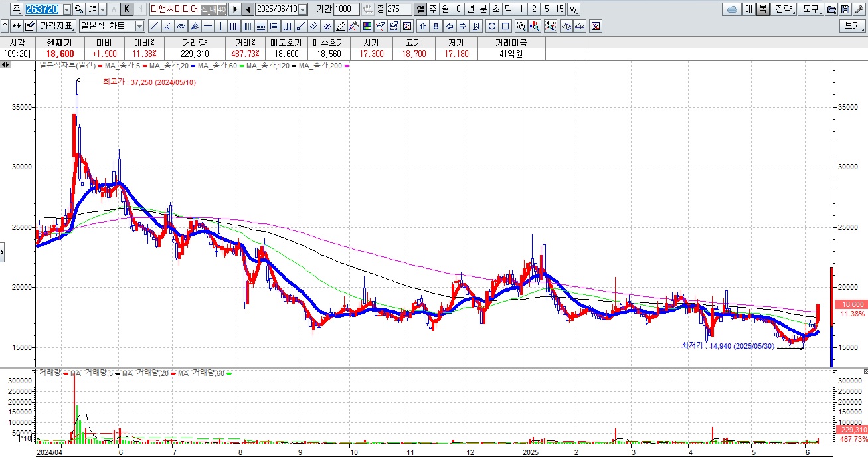Open the 가격지표 price indicator menu
This screenshot has height=457, width=868.
click(x=56, y=26)
